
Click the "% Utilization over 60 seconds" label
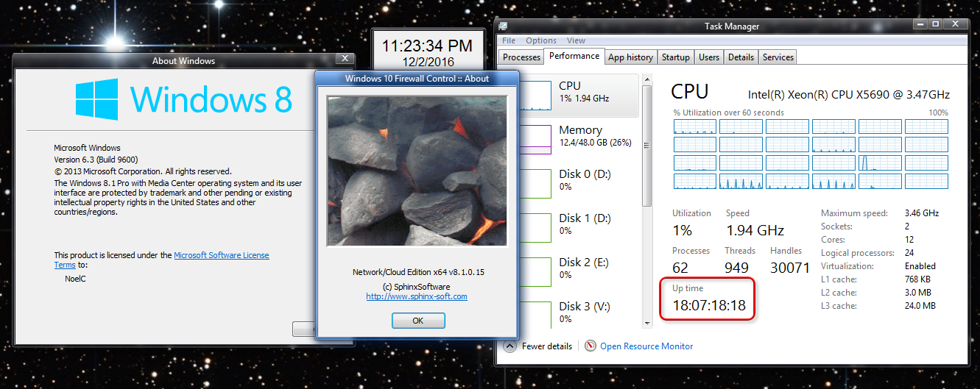coord(728,113)
